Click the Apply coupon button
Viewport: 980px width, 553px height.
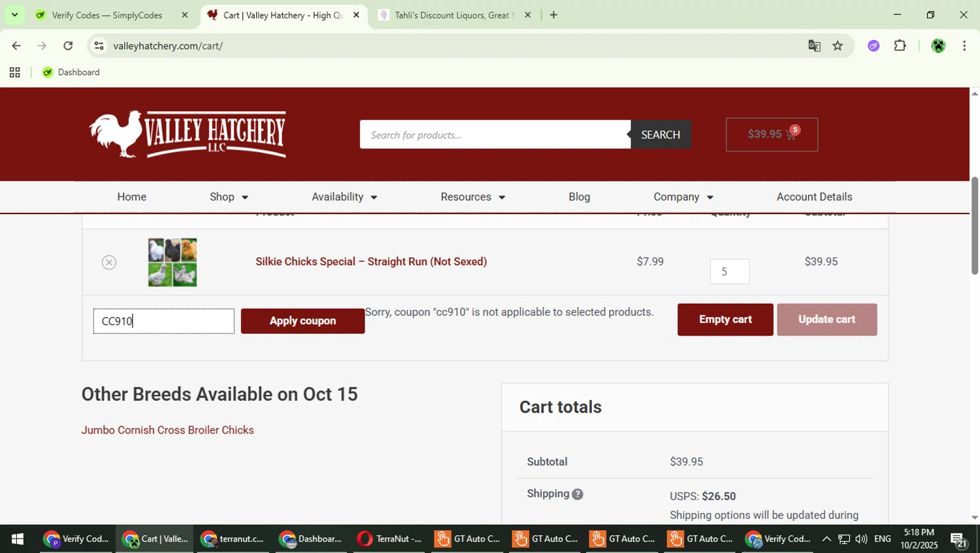click(x=302, y=321)
